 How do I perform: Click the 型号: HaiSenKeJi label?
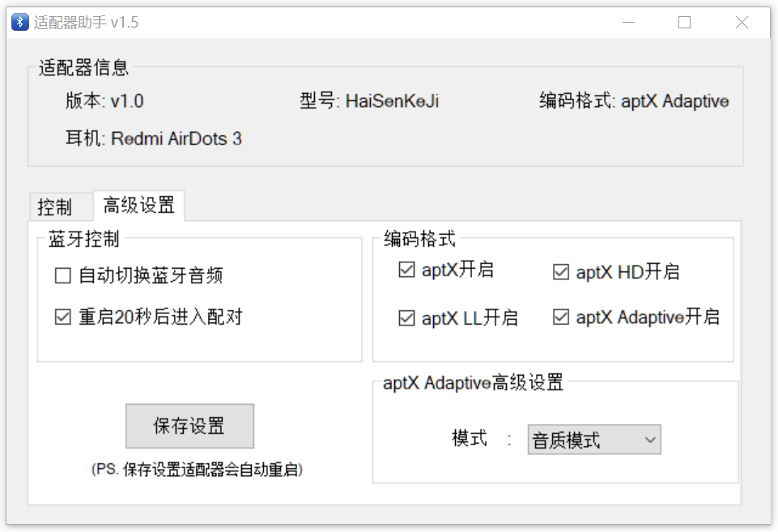tap(369, 101)
